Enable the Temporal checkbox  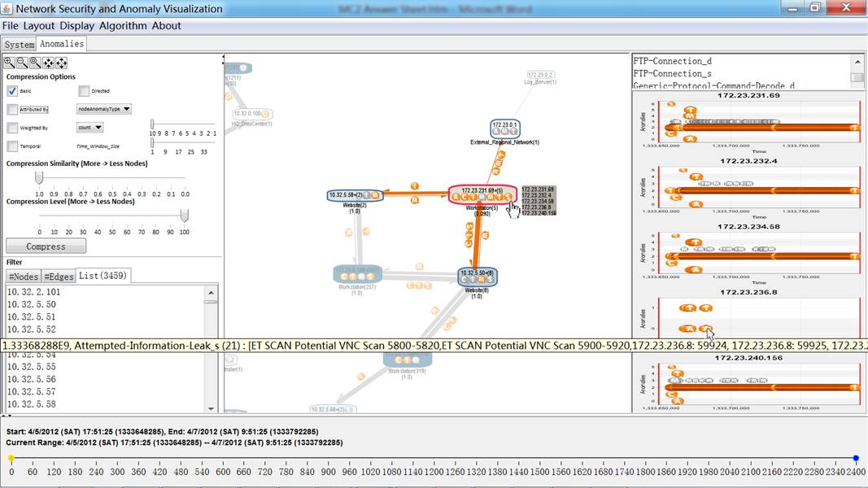point(12,146)
